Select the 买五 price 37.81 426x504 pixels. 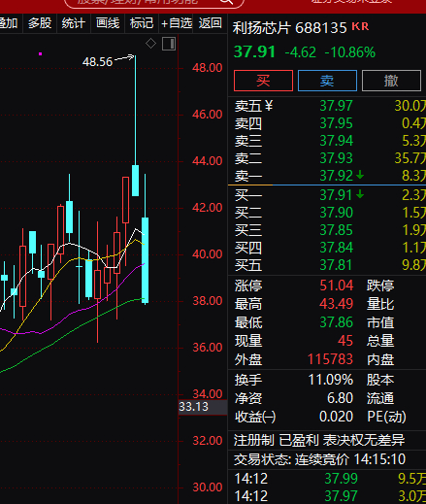(336, 265)
